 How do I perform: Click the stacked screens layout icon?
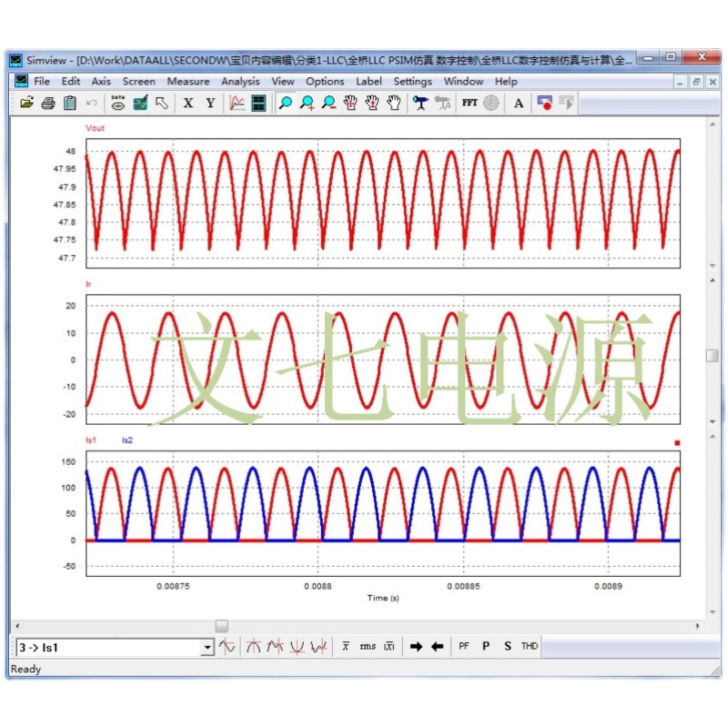point(258,103)
